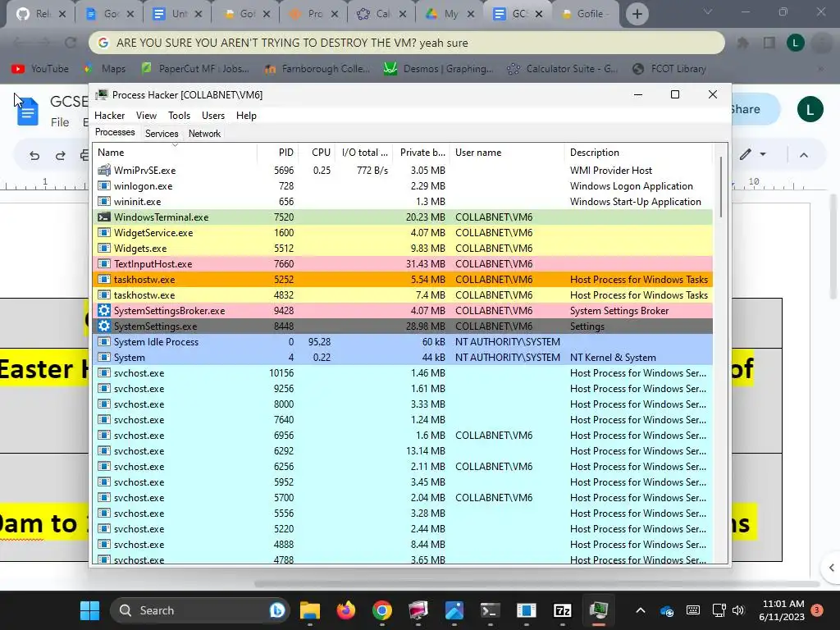Click the redo icon in Google Docs
The image size is (840, 630).
pos(60,155)
